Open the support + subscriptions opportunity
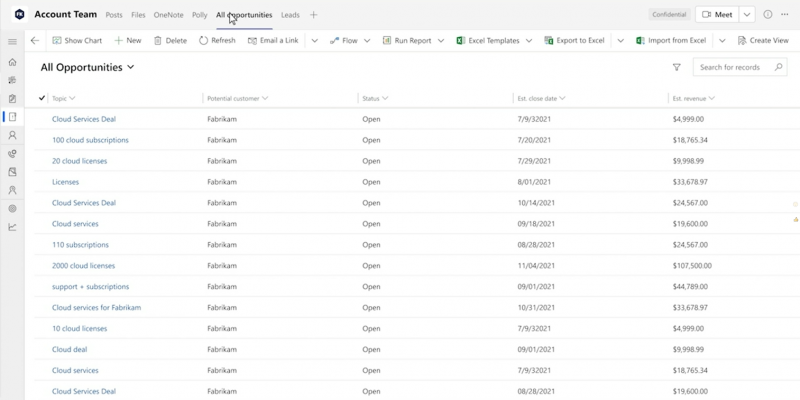800x400 pixels. click(x=90, y=286)
